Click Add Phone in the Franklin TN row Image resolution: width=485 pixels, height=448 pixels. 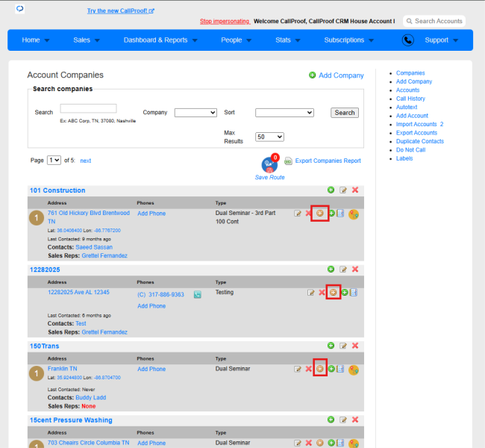tap(151, 369)
